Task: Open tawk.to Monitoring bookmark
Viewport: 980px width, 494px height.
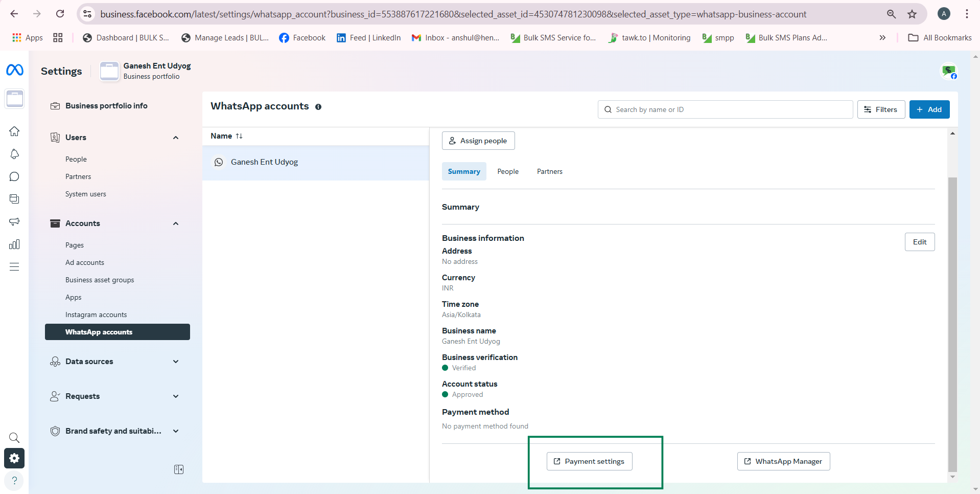Action: click(649, 38)
